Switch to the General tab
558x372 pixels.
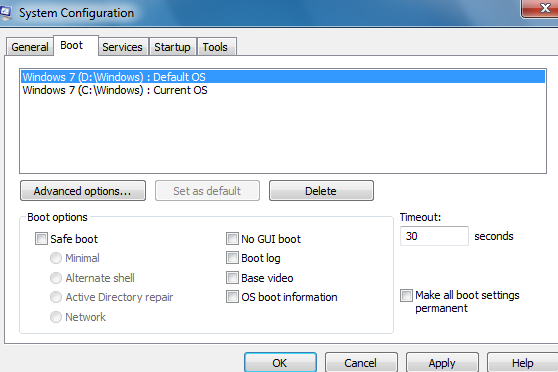[x=30, y=47]
